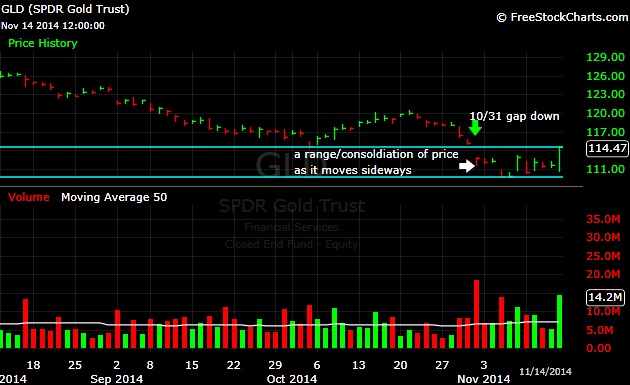Open the FreeStockCharts.com credit
Image resolution: width=630 pixels, height=385 pixels.
tap(562, 17)
